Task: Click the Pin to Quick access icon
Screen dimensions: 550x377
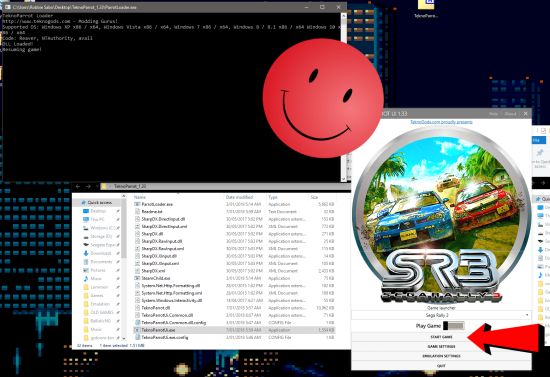Action: (540, 153)
